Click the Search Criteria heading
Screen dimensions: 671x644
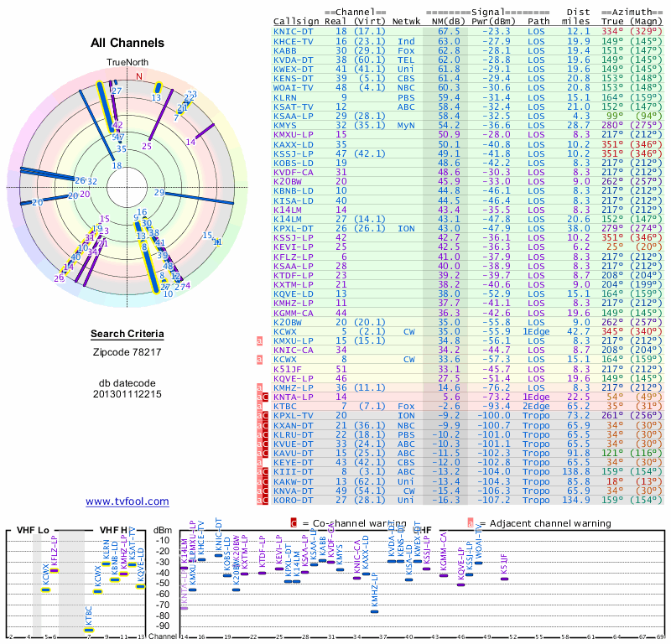(x=127, y=335)
